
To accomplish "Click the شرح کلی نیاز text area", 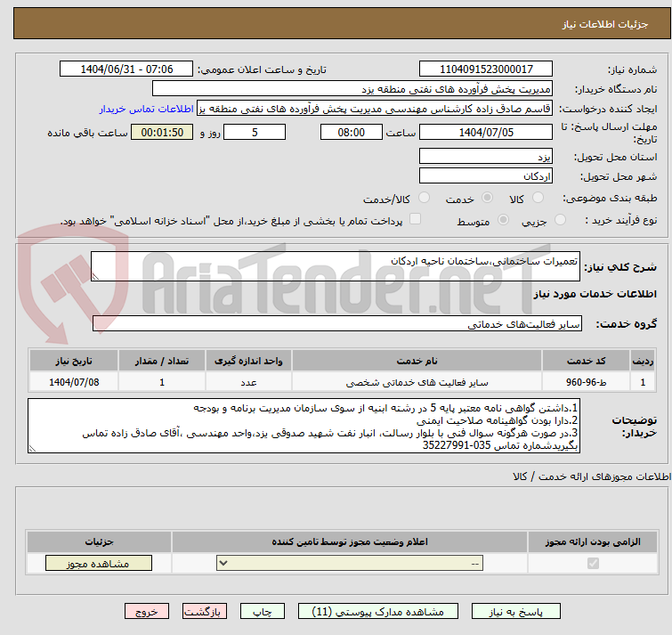I will tap(336, 266).
